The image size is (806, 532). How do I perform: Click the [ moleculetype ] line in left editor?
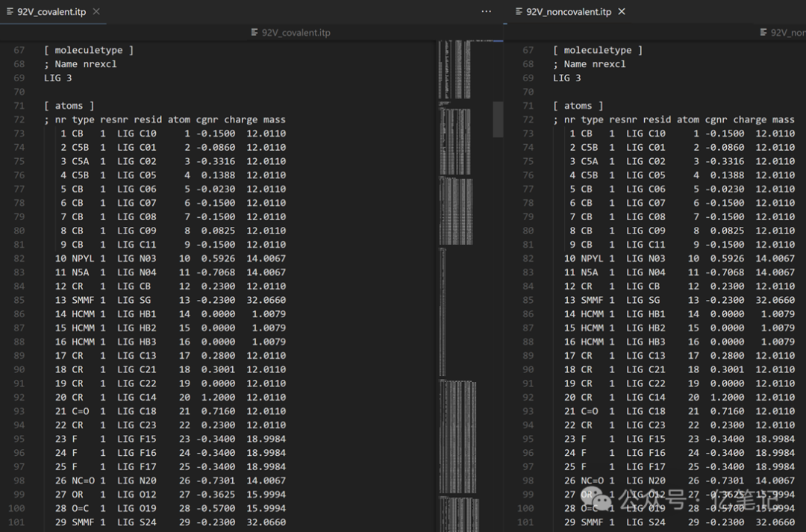(x=88, y=50)
